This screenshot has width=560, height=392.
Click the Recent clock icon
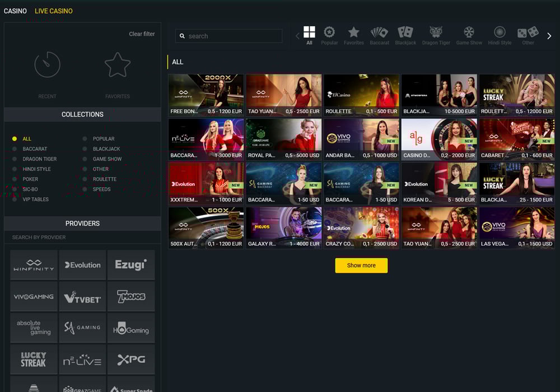[47, 65]
